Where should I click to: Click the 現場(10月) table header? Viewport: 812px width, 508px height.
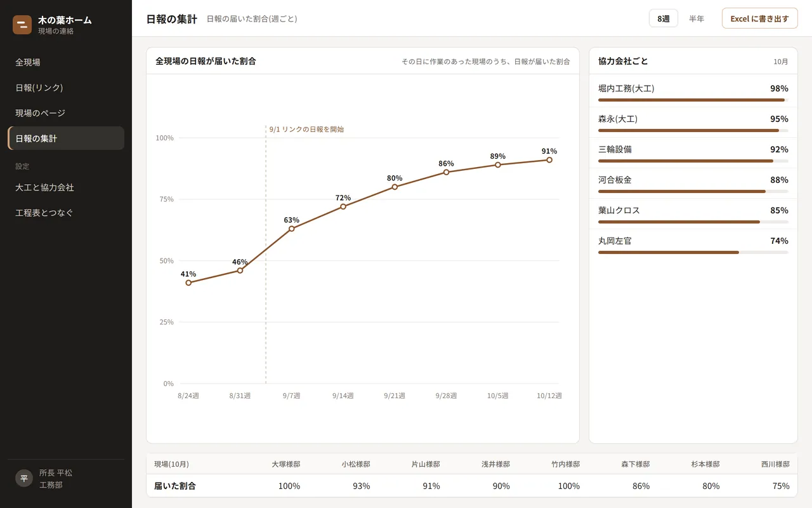pyautogui.click(x=171, y=464)
